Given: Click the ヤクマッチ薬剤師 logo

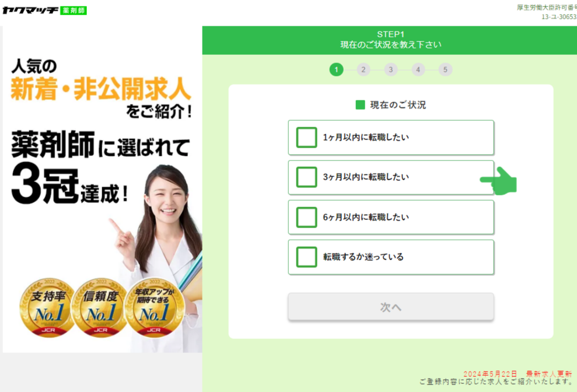Looking at the screenshot, I should tap(44, 10).
